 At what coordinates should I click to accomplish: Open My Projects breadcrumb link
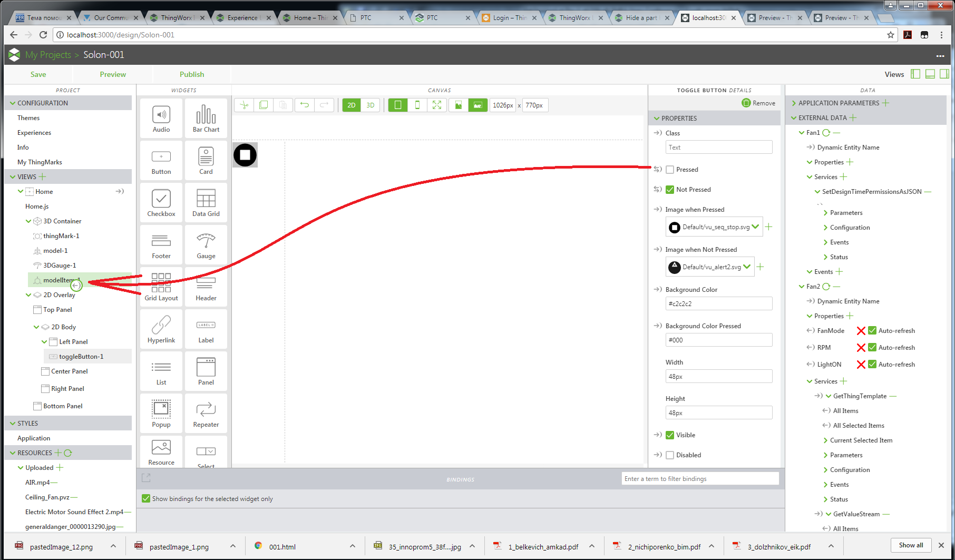(48, 55)
